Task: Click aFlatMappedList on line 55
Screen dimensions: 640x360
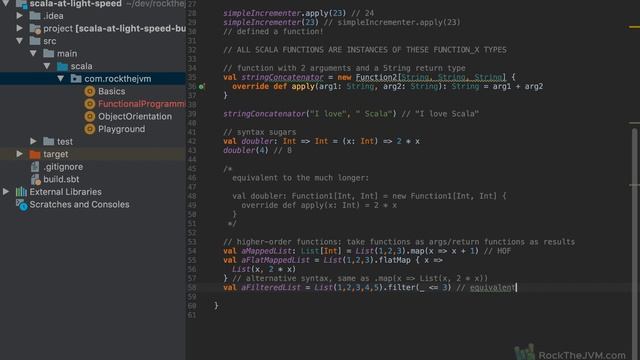Action: pos(275,260)
